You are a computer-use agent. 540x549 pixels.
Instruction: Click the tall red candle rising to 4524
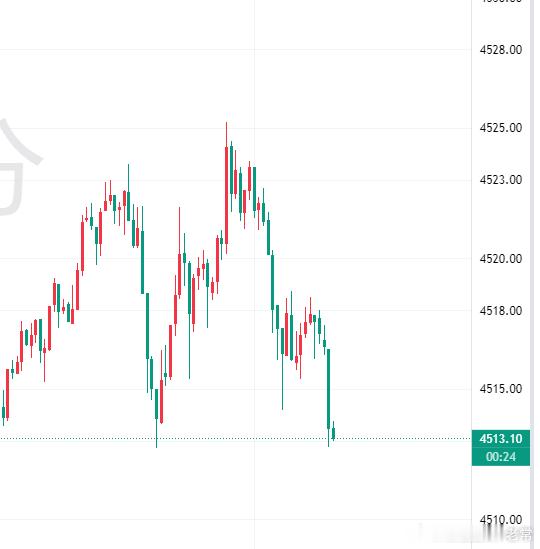coord(226,195)
